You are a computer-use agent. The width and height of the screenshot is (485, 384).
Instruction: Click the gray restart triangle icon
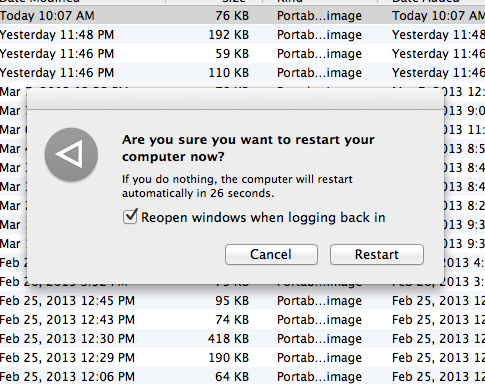71,154
